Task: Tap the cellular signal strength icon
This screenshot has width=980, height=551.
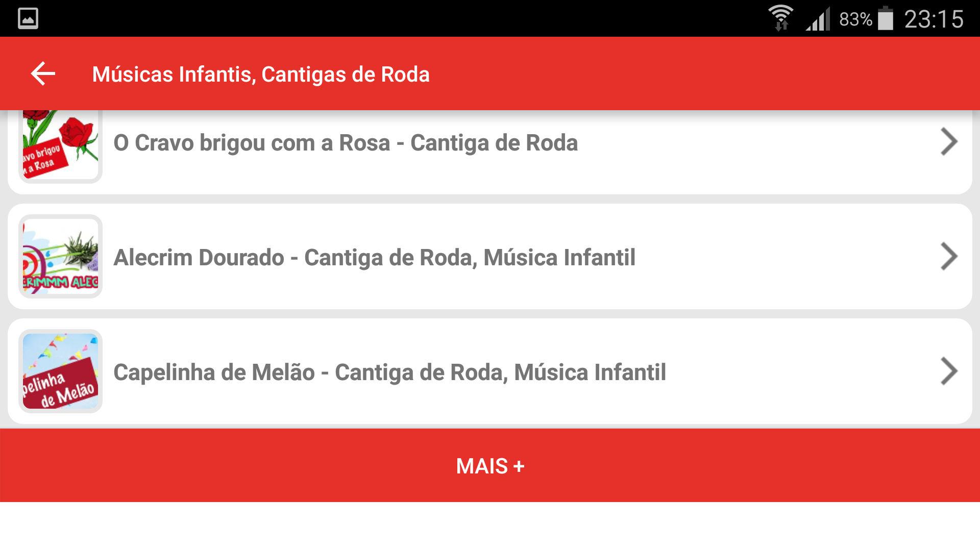Action: click(x=818, y=19)
